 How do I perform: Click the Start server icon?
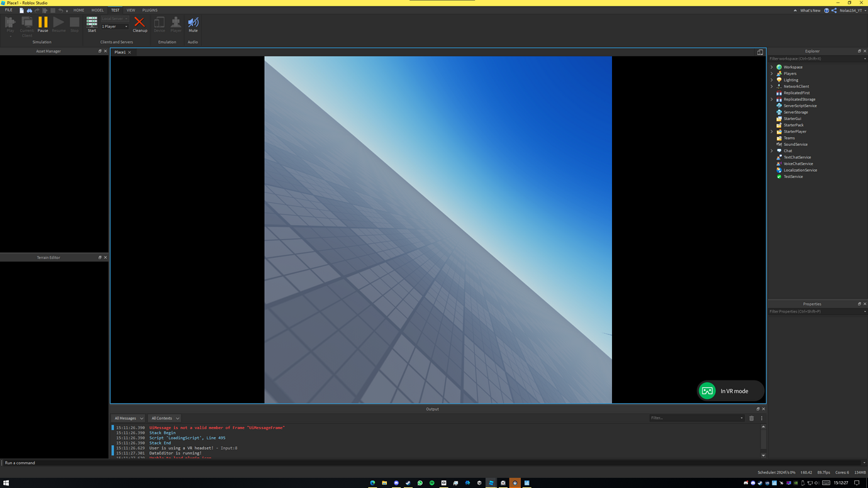[92, 25]
